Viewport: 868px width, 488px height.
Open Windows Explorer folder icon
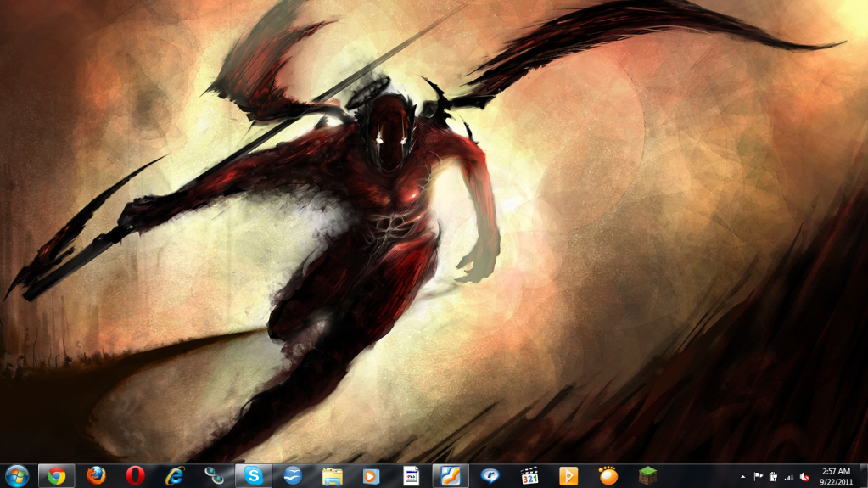332,476
